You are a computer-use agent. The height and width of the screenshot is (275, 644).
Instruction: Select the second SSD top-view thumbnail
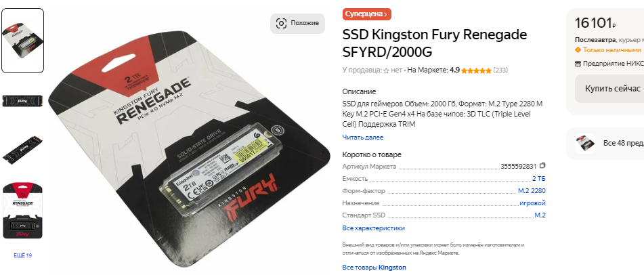[x=22, y=101]
